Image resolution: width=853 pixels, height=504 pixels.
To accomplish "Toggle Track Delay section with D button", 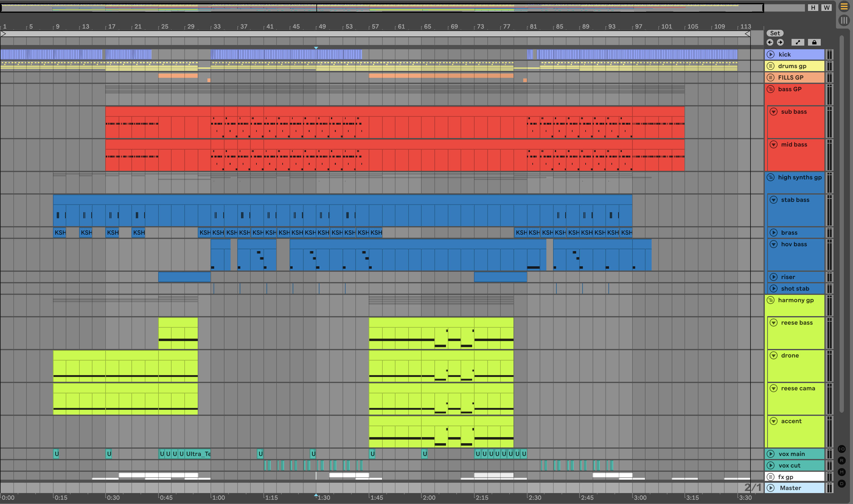I will pos(841,484).
